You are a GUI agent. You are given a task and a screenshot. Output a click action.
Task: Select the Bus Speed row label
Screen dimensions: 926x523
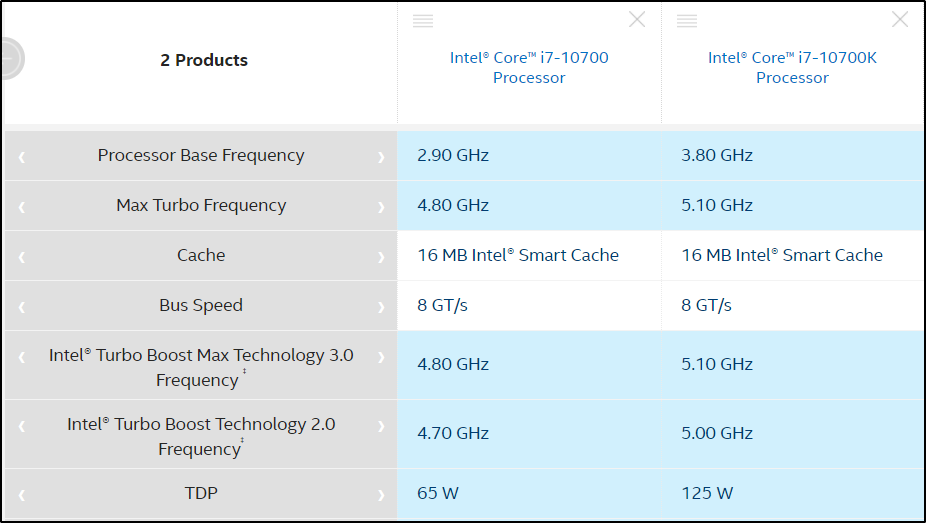tap(201, 305)
